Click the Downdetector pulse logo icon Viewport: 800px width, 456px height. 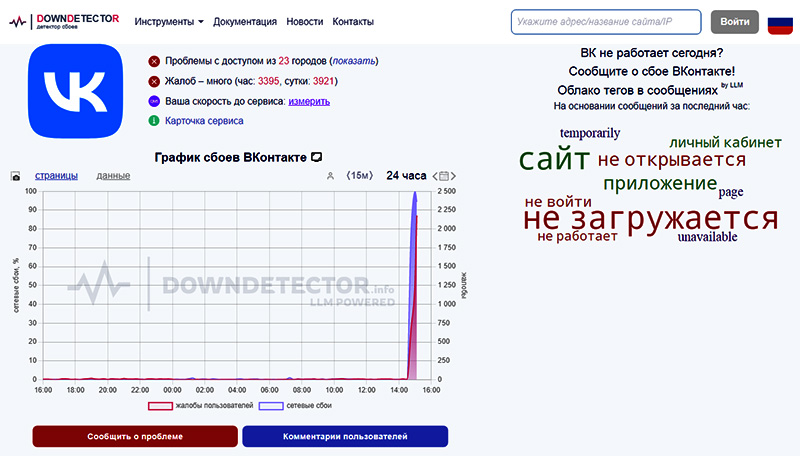pyautogui.click(x=18, y=21)
